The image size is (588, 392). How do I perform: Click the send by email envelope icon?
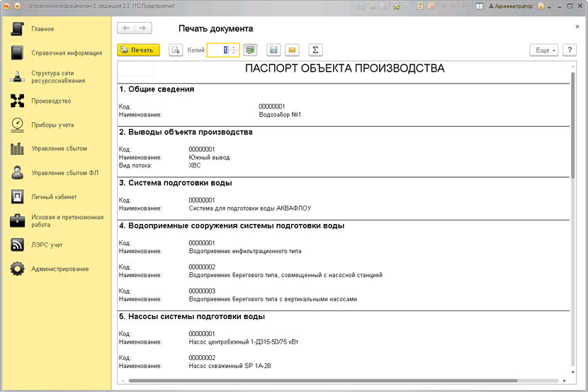(x=292, y=50)
